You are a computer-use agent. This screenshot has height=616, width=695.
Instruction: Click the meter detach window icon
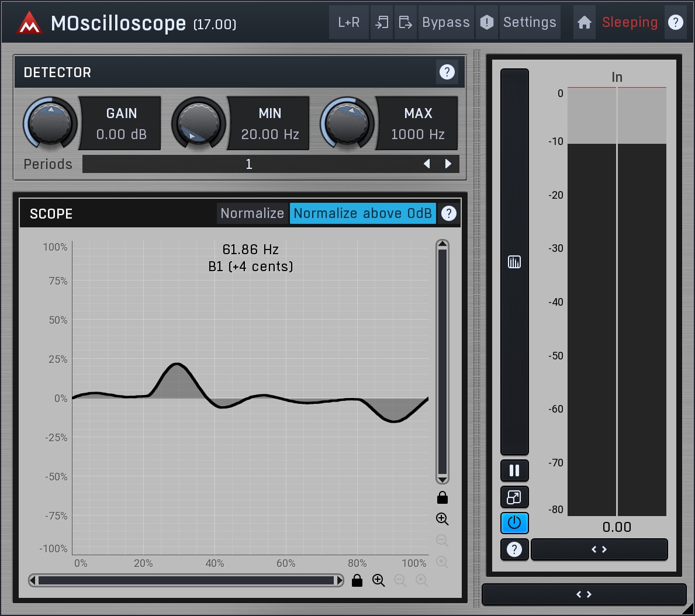pos(514,497)
